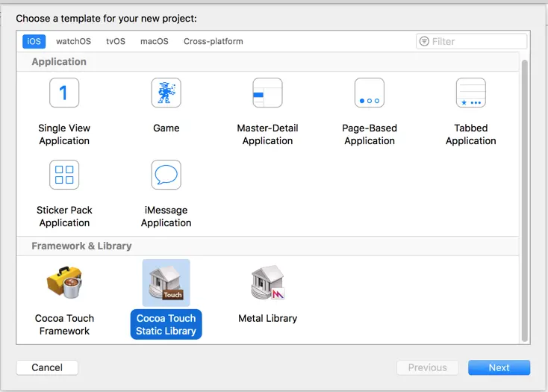Click the filter icon in the search field

(x=424, y=41)
